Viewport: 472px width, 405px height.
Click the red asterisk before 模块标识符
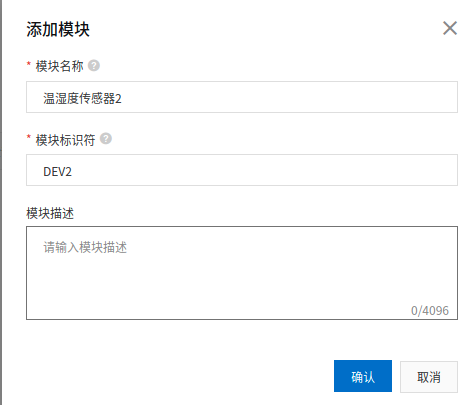click(x=29, y=137)
